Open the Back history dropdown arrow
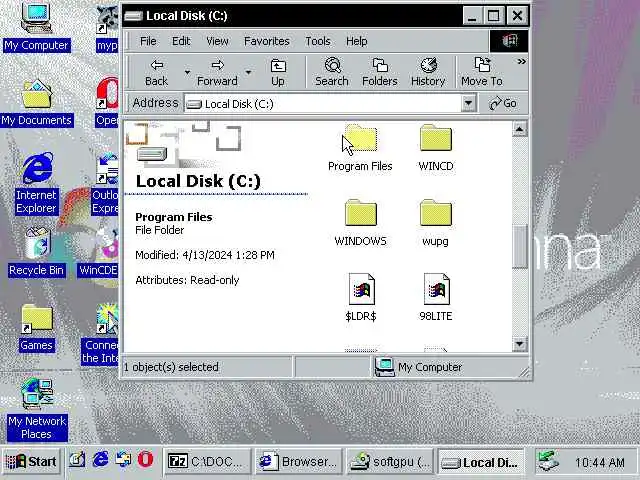 (187, 73)
